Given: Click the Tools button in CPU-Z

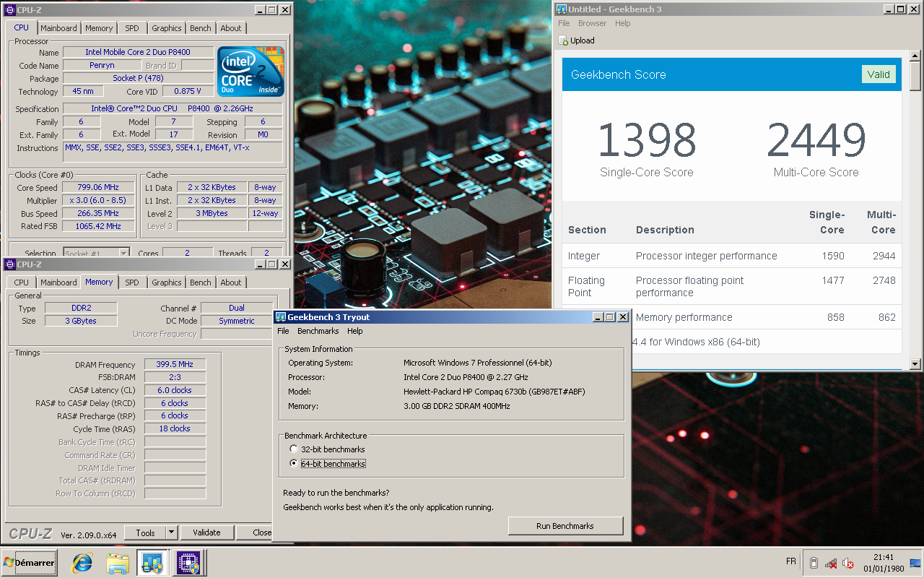Looking at the screenshot, I should point(145,532).
